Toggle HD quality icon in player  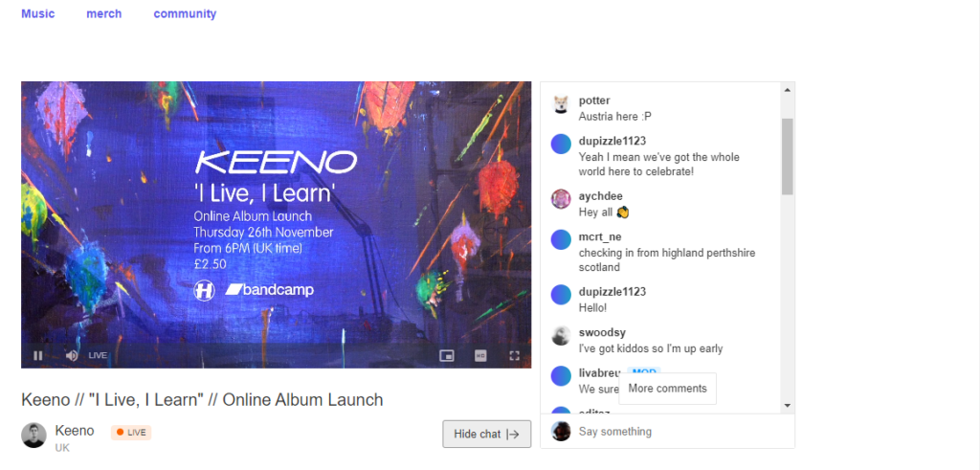tap(480, 356)
